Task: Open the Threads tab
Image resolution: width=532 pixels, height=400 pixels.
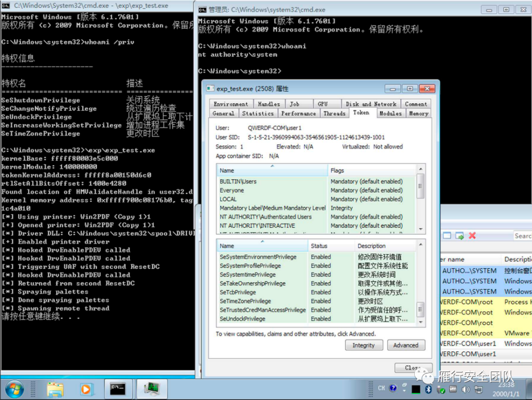Action: [334, 114]
